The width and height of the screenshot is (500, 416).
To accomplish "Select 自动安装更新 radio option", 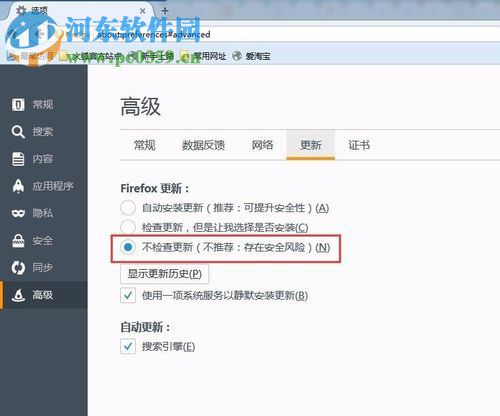I will tap(128, 208).
